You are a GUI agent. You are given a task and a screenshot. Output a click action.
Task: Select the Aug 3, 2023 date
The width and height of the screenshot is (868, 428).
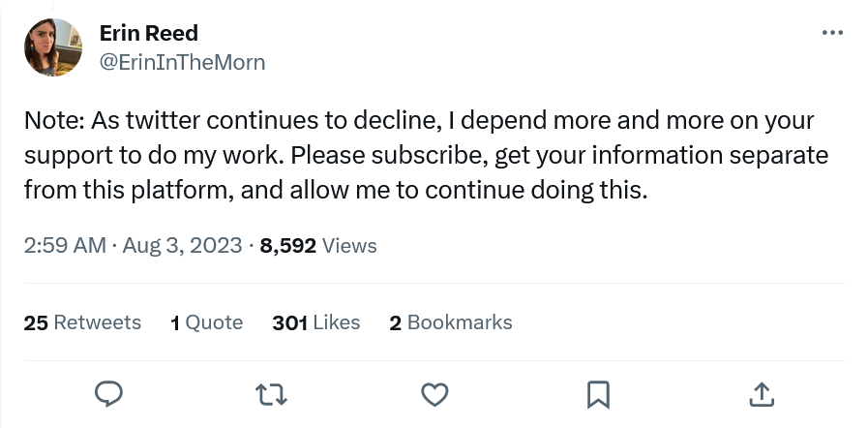coord(181,246)
